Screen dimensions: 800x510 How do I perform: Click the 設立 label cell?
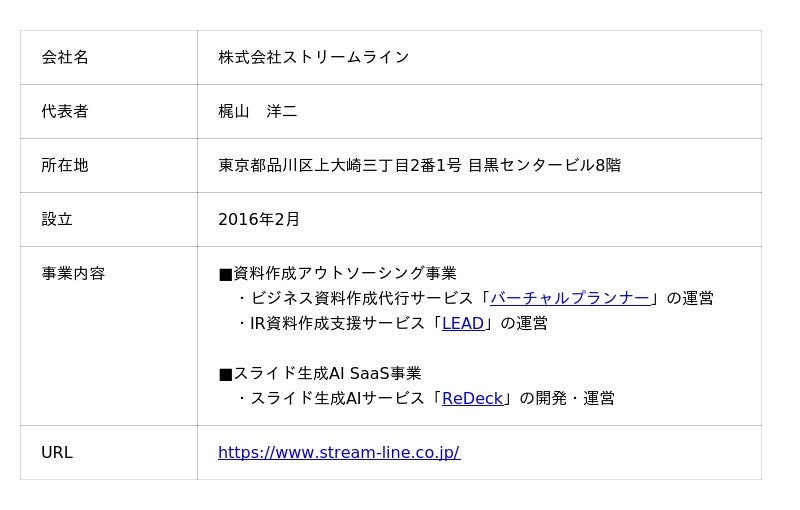(x=57, y=219)
